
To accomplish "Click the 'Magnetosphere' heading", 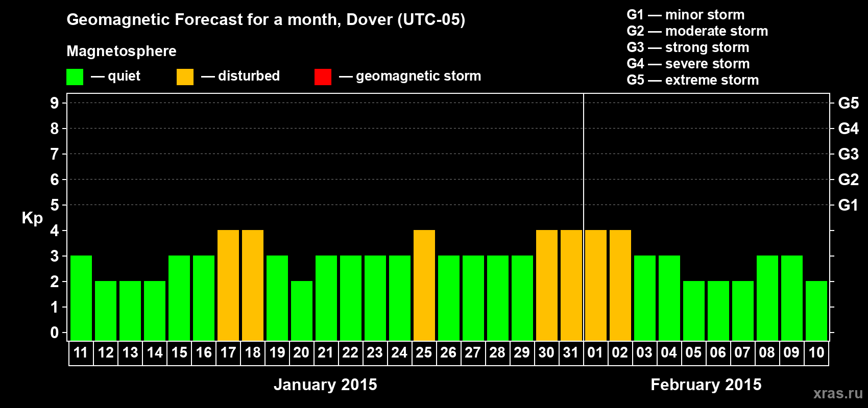I will (122, 51).
